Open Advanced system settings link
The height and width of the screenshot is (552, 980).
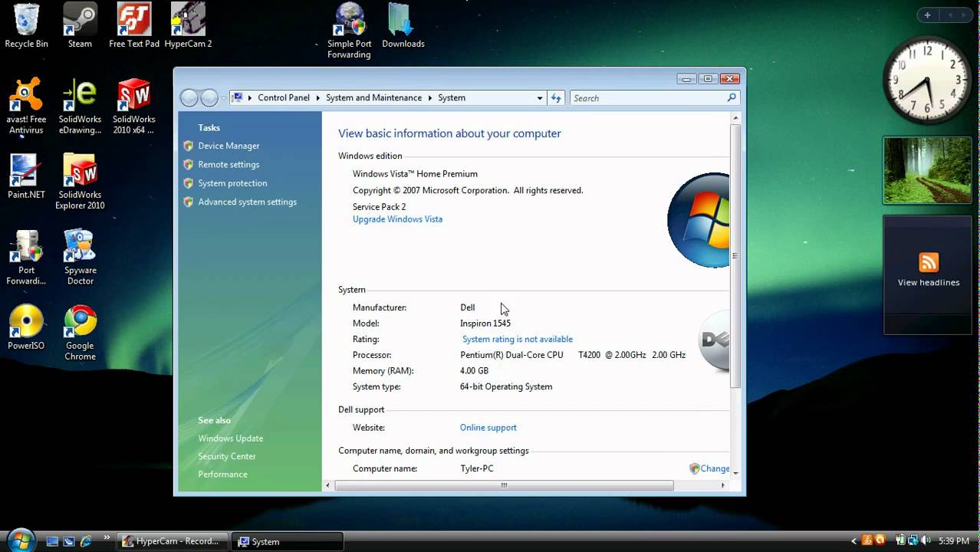click(x=247, y=202)
